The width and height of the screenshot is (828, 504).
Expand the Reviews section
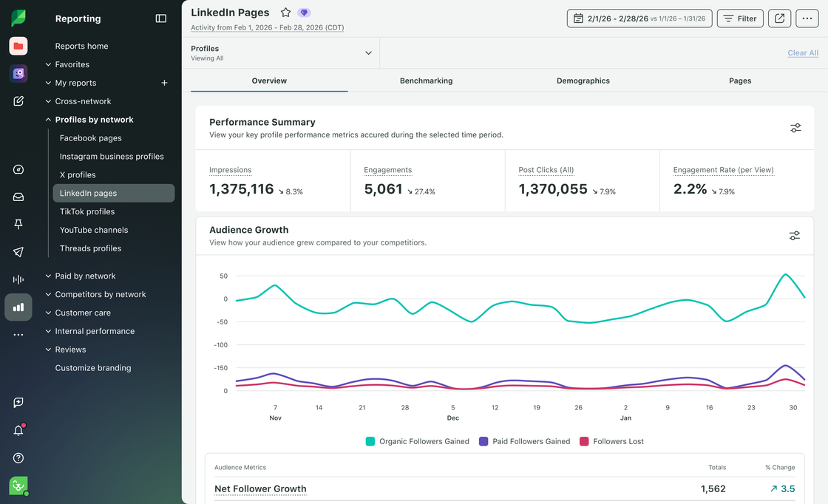pyautogui.click(x=66, y=350)
